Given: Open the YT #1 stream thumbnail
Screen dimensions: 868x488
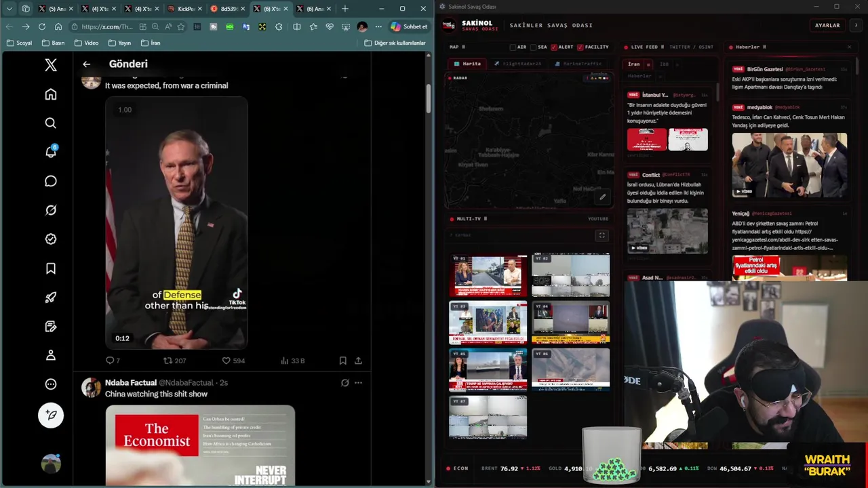Looking at the screenshot, I should coord(488,275).
